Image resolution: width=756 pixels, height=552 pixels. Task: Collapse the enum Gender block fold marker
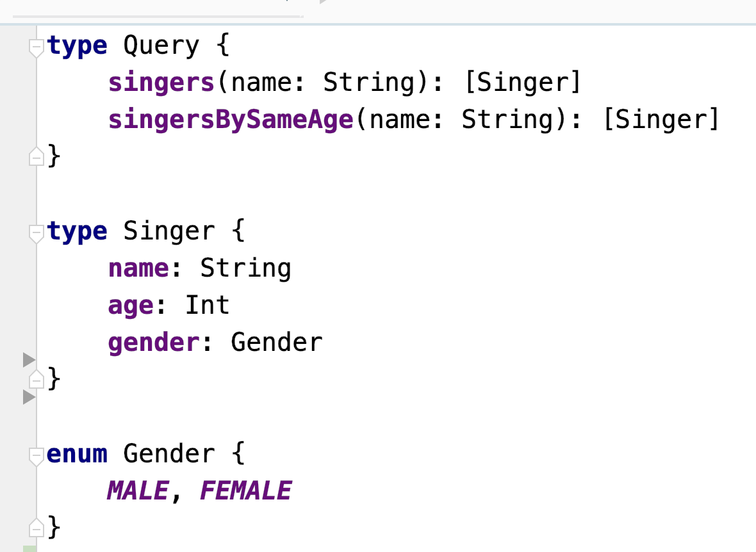tap(37, 457)
